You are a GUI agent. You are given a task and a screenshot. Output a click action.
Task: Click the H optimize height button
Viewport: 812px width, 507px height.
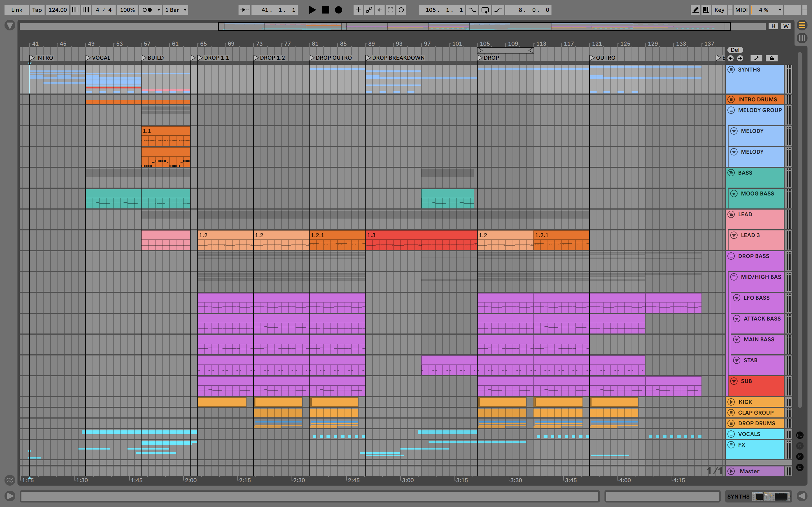coord(773,26)
